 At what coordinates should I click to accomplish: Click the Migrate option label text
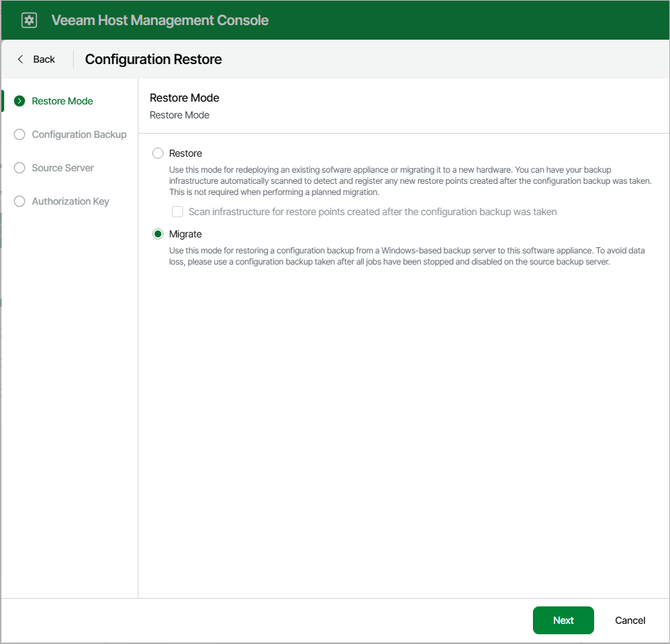pos(184,234)
